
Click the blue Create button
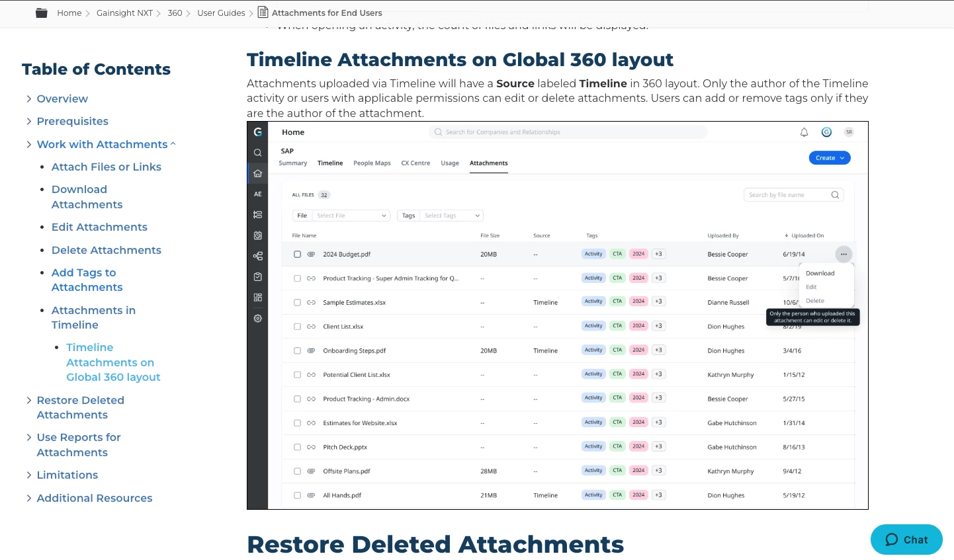point(830,158)
